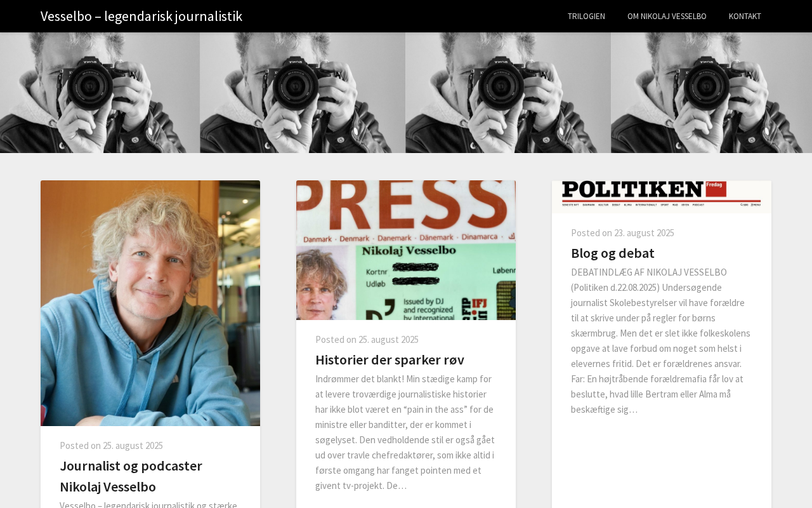Click the Blog og debat excerpt text
Viewport: 812px width, 508px height.
tap(662, 341)
